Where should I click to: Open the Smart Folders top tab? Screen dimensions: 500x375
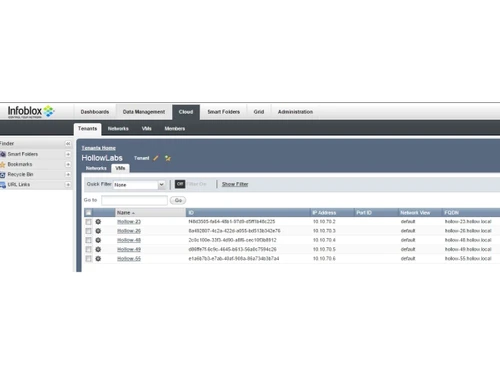[223, 112]
